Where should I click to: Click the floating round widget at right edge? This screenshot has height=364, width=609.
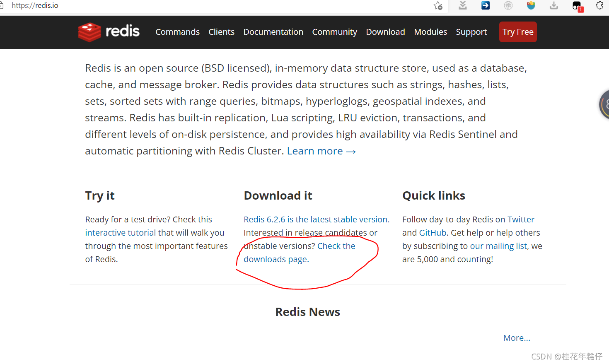[604, 104]
